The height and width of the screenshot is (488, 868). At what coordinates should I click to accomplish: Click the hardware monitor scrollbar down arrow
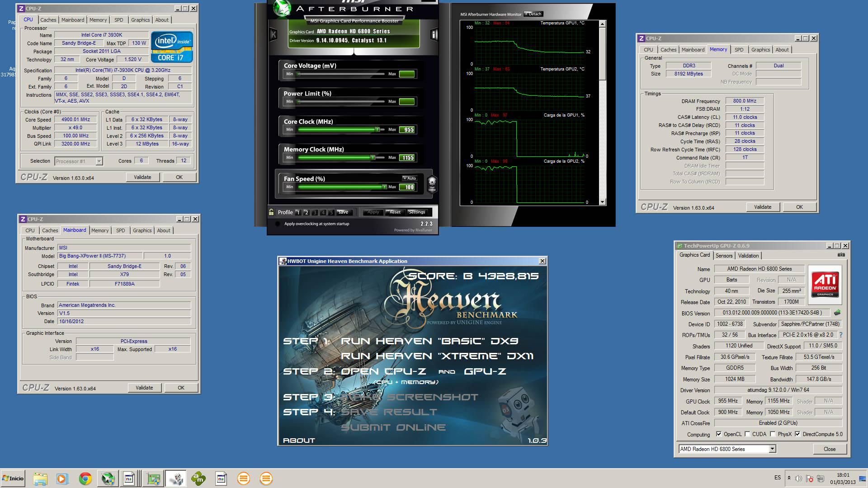(602, 202)
